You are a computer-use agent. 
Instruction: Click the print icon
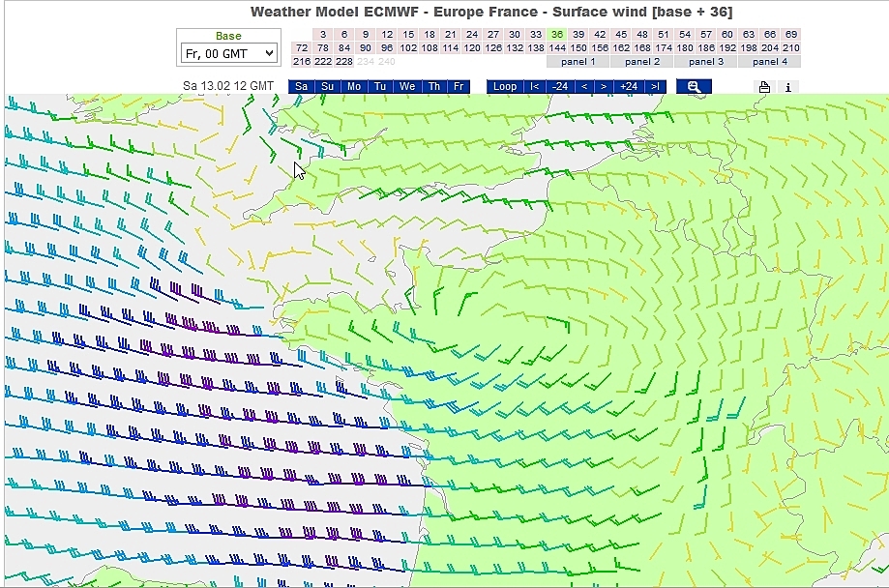[x=764, y=87]
